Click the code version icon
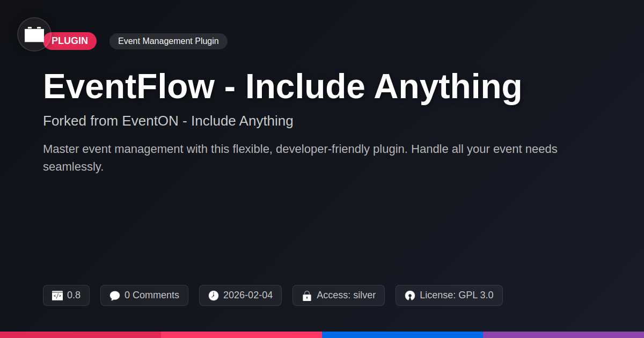644x338 pixels. [57, 296]
